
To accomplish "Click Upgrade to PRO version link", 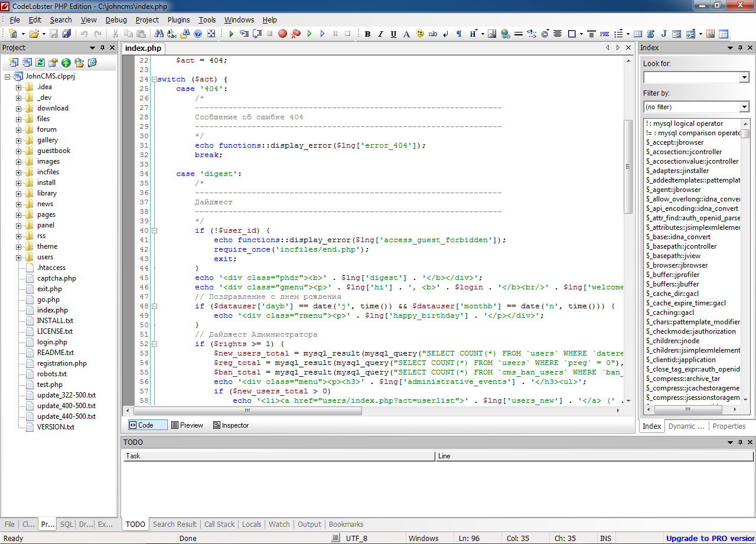I will 710,538.
